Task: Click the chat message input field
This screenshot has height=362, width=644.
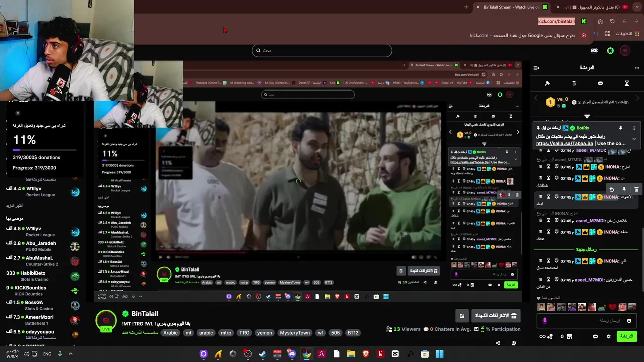Action: click(587, 321)
